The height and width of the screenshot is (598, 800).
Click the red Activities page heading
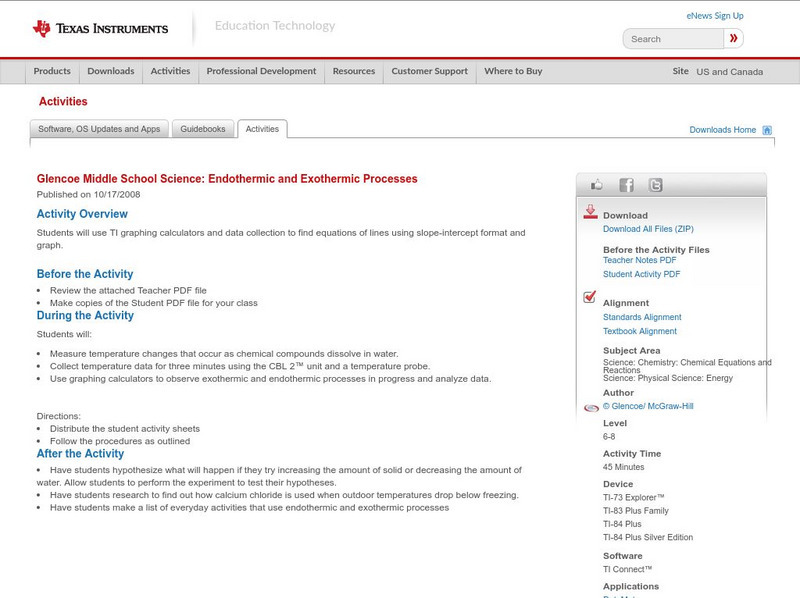[x=63, y=102]
